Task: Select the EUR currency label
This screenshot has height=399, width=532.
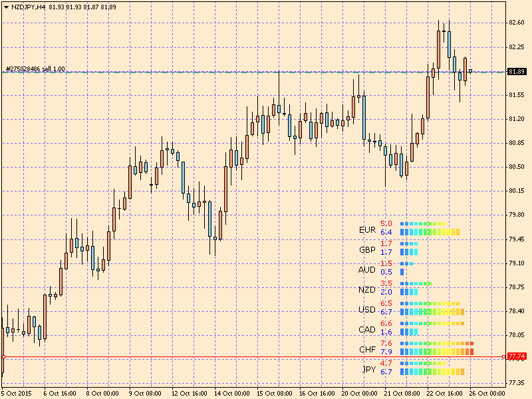Action: 368,229
